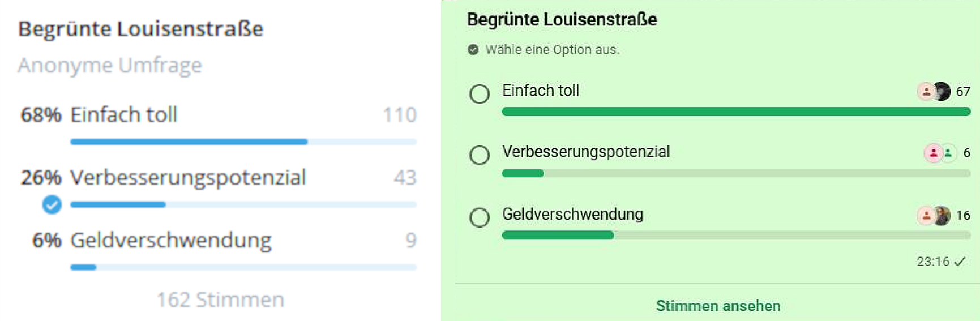Click the Anonyme Umfrage label

110,65
